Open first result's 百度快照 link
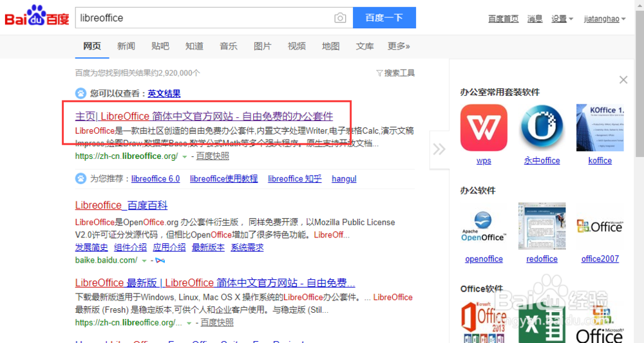 pos(213,156)
